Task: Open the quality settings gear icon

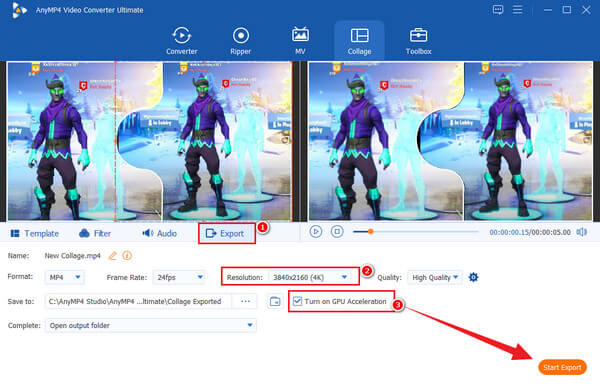Action: [x=473, y=277]
